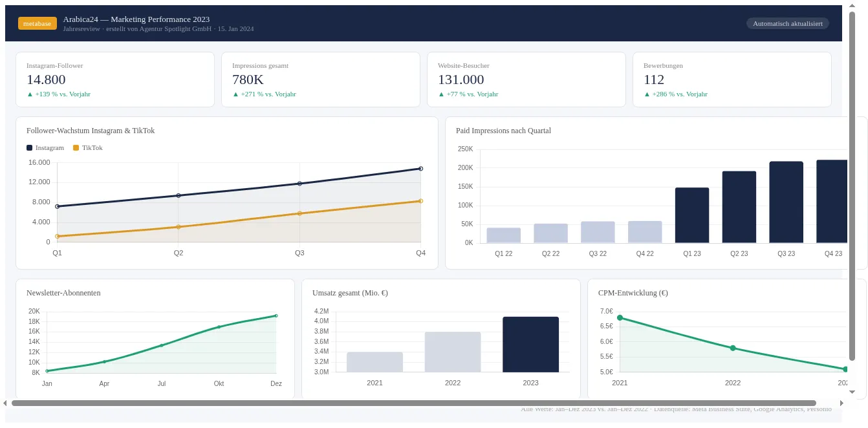868x428 pixels.
Task: Select the Dez point on Newsletter-Abonnenten line
Action: [x=276, y=316]
